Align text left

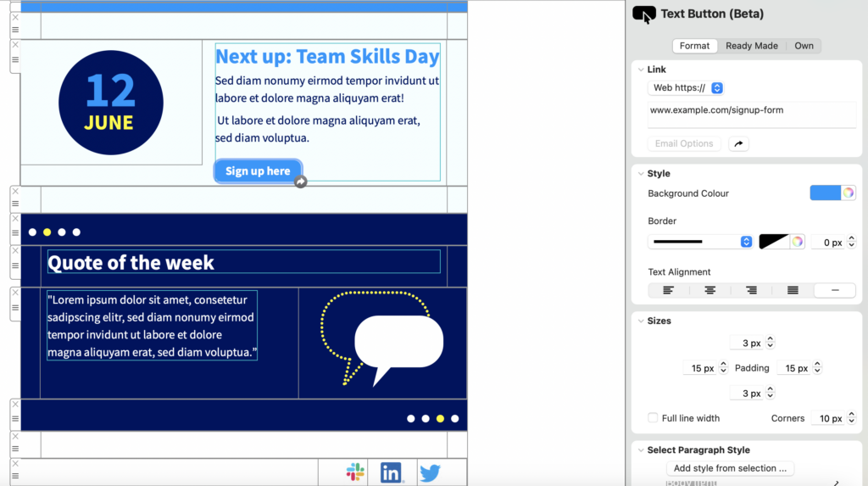tap(668, 290)
